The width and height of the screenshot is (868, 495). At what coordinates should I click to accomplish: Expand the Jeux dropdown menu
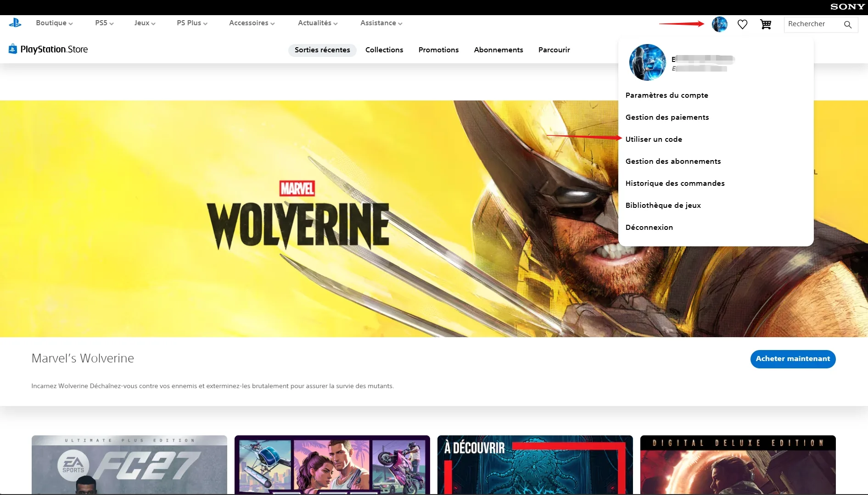145,23
